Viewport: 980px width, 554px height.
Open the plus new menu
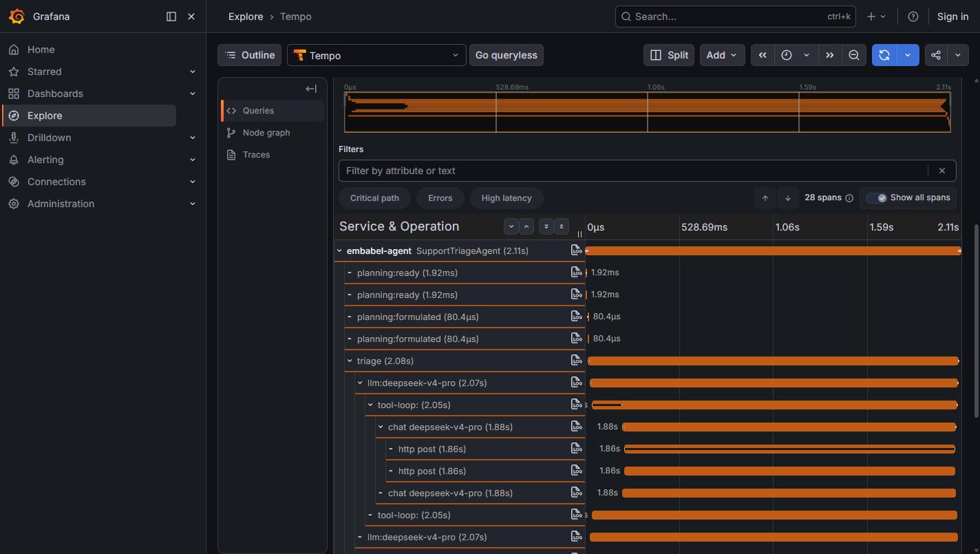coord(876,17)
